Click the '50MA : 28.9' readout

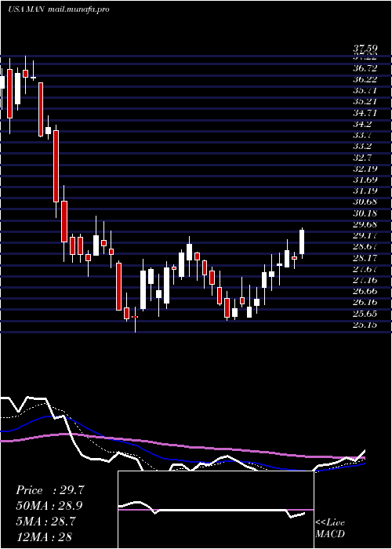[50, 506]
